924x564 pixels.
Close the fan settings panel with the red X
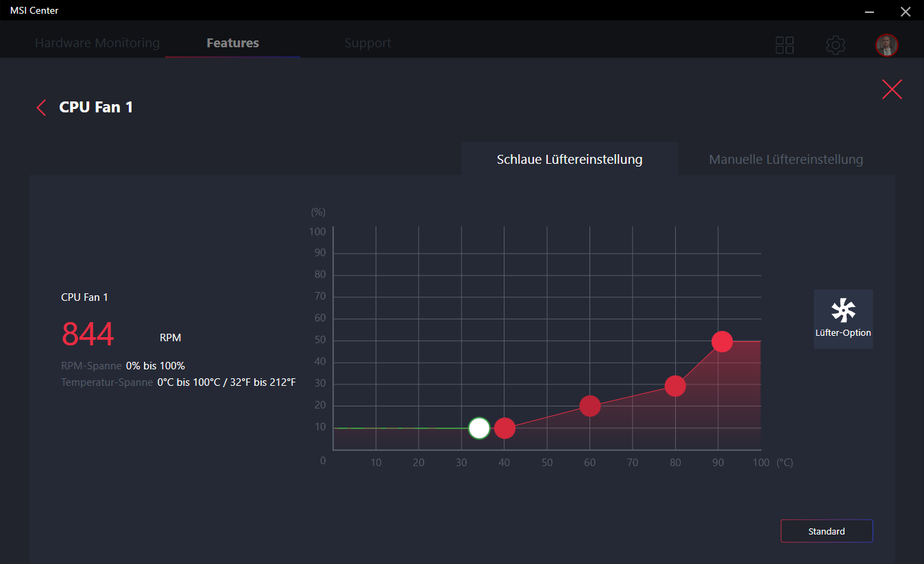point(892,89)
